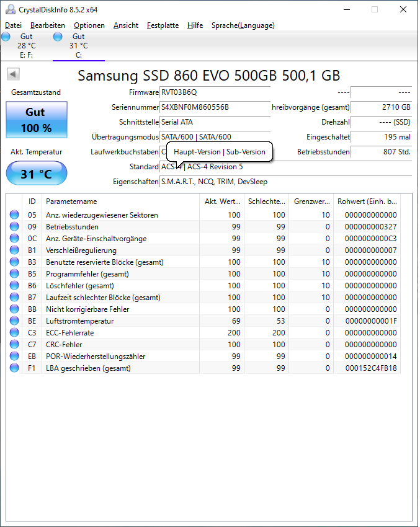This screenshot has height=527, width=420.
Task: Open the Ansicht menu
Action: pos(126,25)
